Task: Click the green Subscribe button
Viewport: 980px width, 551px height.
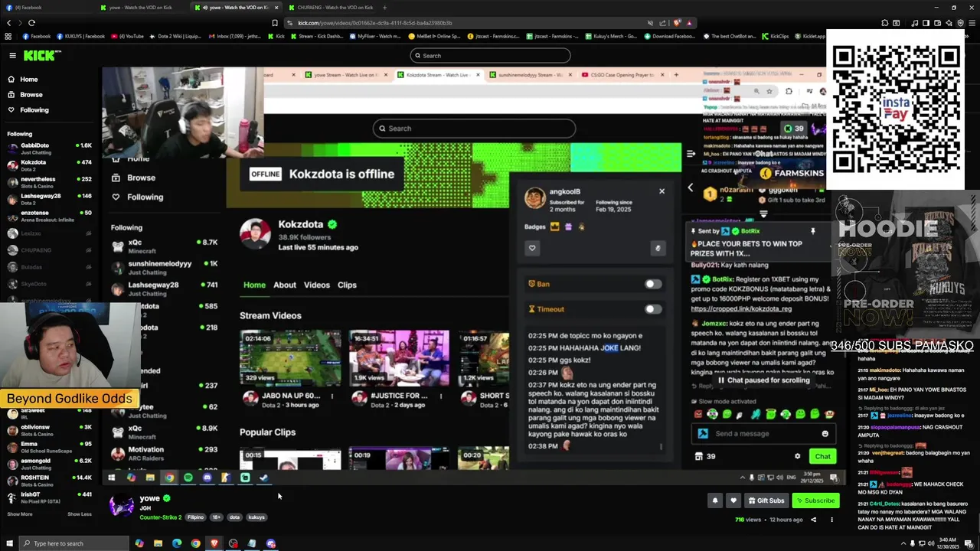Action: click(x=815, y=500)
